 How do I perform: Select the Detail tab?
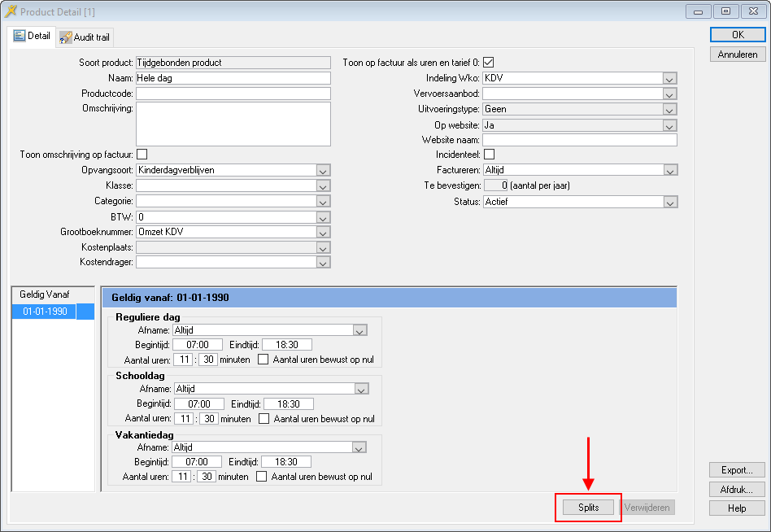[32, 37]
